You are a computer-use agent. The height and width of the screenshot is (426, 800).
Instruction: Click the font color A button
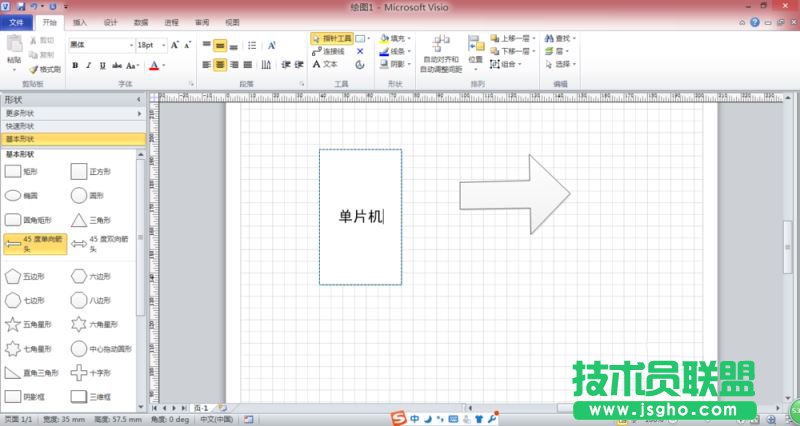point(154,65)
